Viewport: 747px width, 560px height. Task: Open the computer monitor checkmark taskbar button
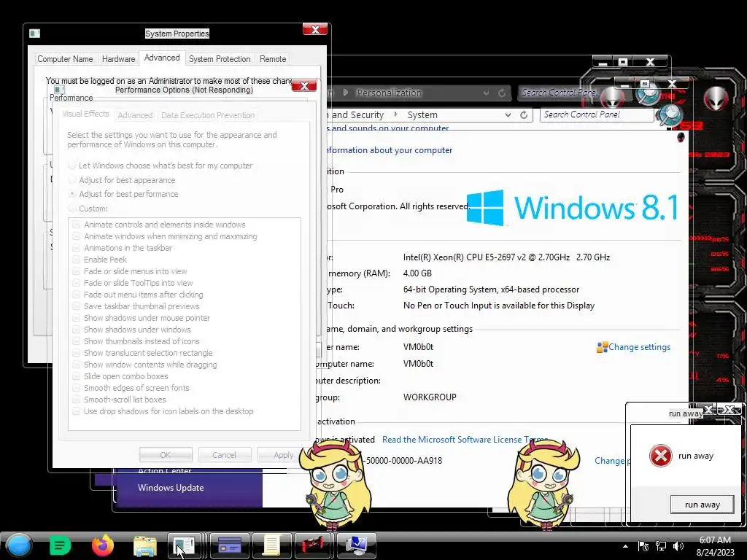point(356,545)
